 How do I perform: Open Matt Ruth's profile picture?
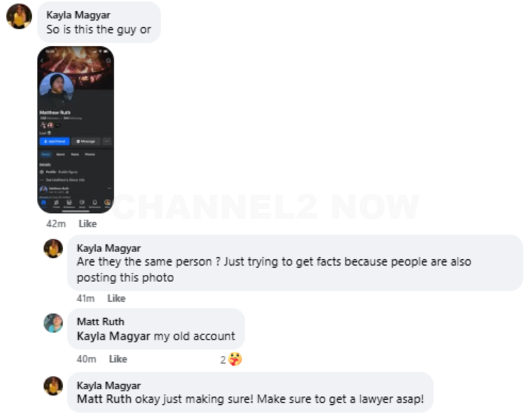(x=53, y=323)
